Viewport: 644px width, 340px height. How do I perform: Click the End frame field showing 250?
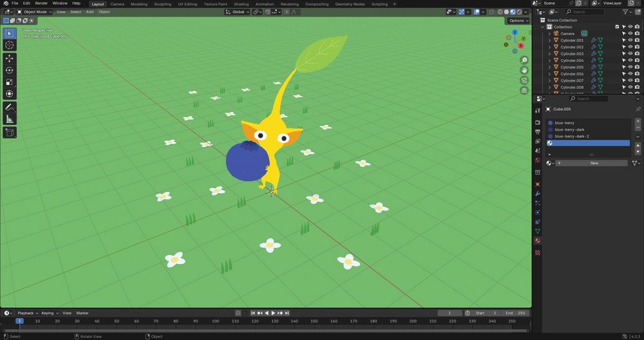pyautogui.click(x=515, y=313)
